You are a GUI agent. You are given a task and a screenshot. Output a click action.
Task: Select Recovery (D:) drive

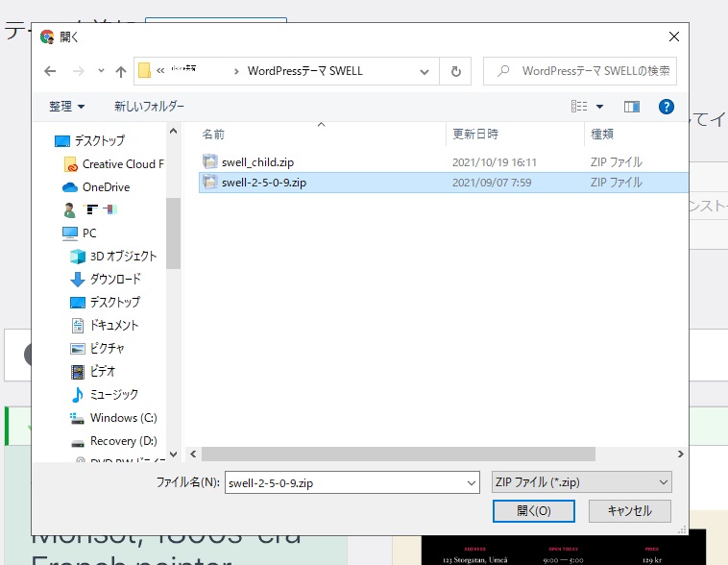(113, 441)
